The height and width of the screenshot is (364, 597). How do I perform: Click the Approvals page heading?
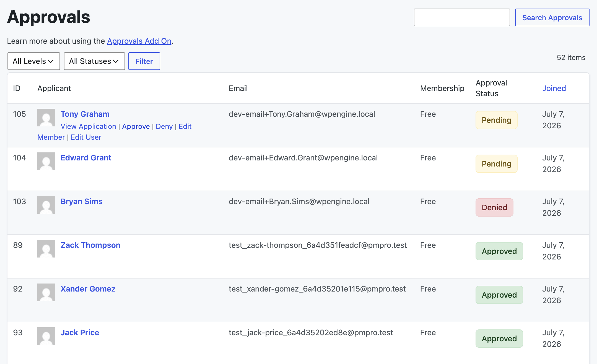pyautogui.click(x=49, y=17)
